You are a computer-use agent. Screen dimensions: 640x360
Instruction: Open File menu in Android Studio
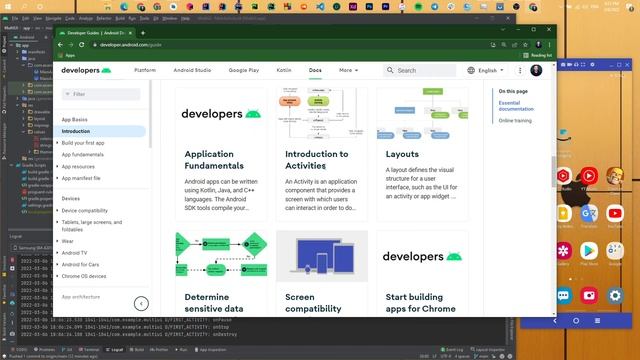15,18
